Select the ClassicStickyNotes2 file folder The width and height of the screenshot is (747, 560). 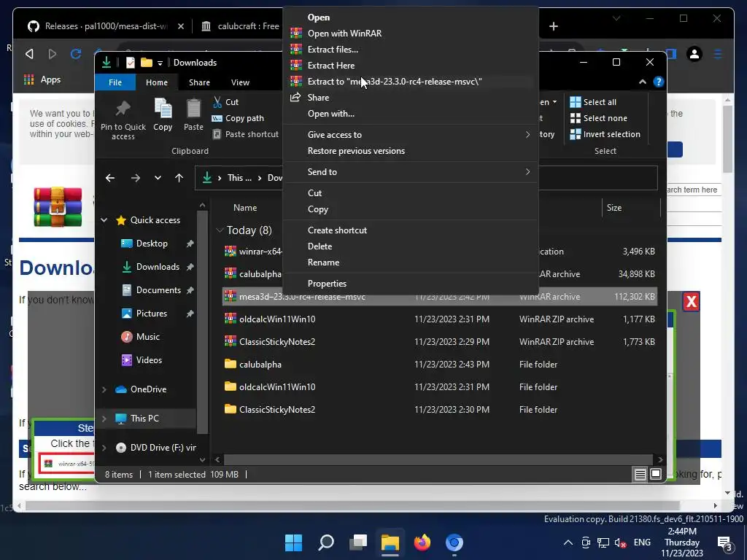coord(440,410)
